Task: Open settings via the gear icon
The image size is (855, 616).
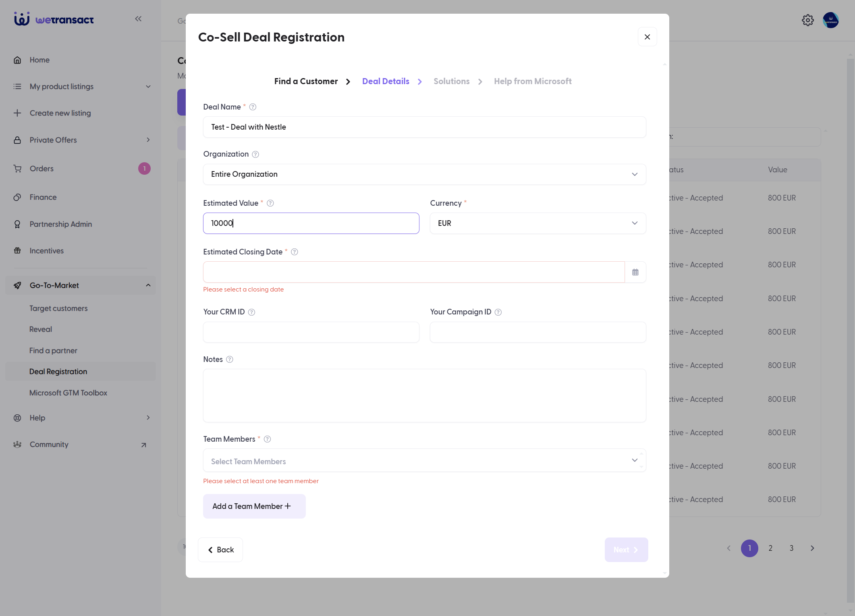Action: 807,20
